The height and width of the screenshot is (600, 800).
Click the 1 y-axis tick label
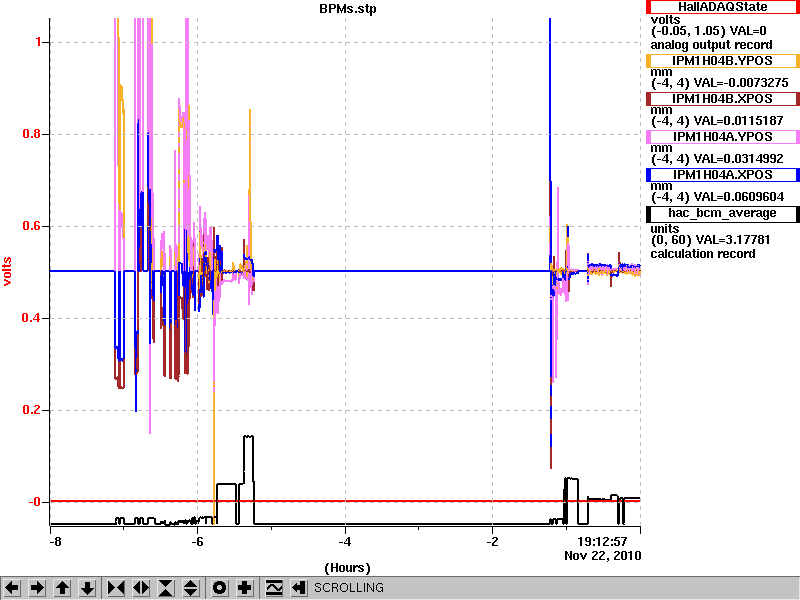tap(38, 42)
